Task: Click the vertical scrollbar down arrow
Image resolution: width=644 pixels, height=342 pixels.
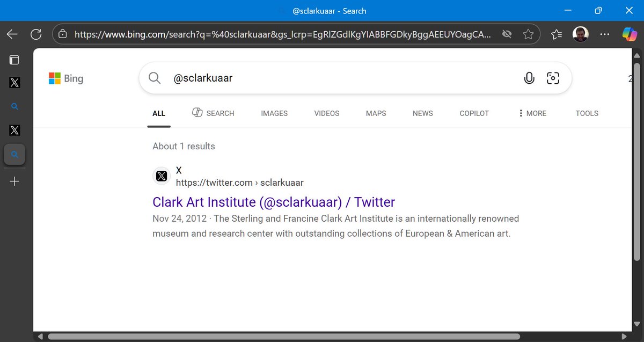Action: pos(638,325)
